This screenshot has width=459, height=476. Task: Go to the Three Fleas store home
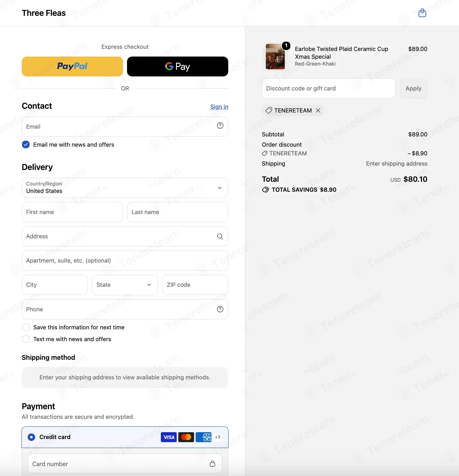click(44, 13)
